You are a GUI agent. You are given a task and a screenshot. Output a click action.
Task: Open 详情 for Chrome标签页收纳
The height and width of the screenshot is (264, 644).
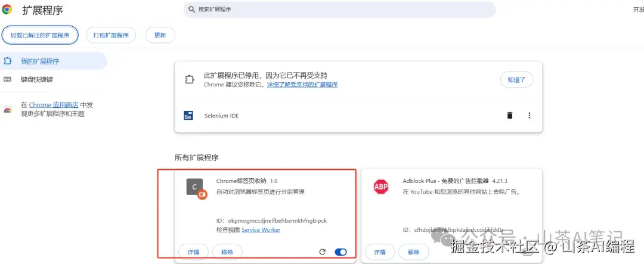(193, 252)
